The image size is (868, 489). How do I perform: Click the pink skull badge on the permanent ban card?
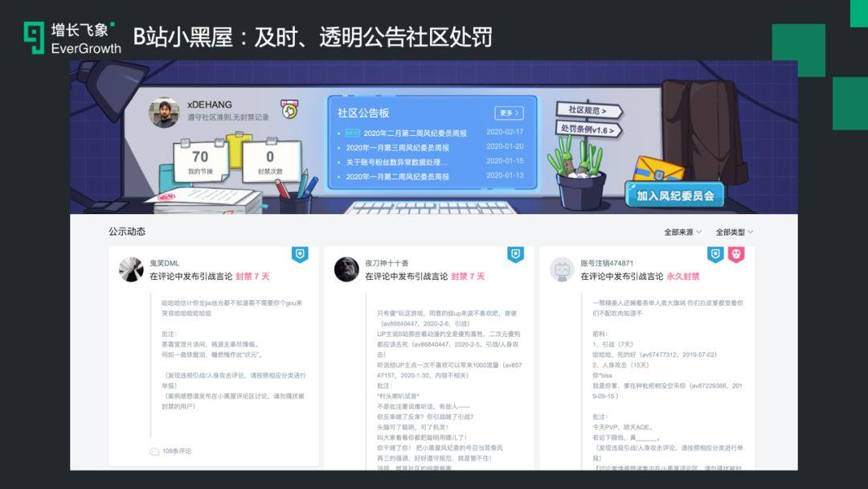point(735,255)
